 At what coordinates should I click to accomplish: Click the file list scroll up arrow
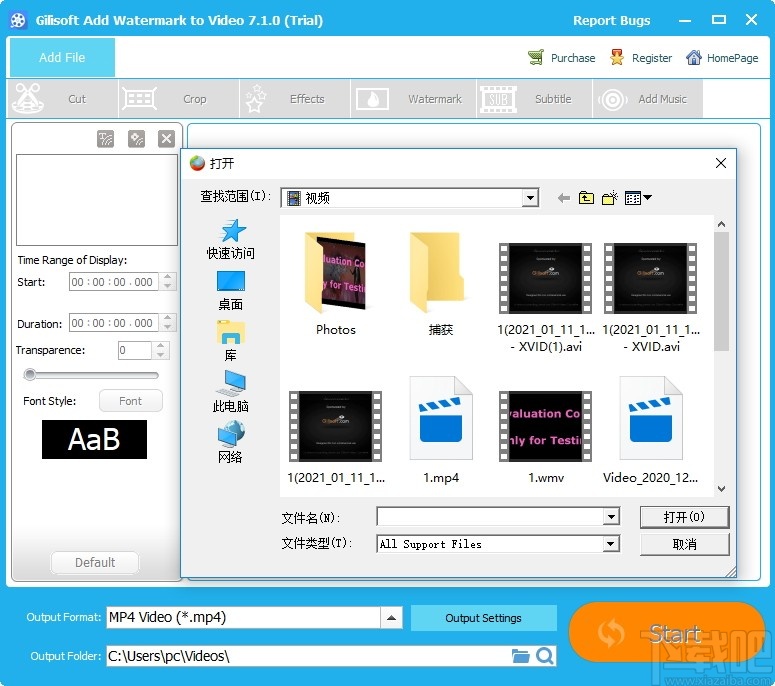(721, 224)
